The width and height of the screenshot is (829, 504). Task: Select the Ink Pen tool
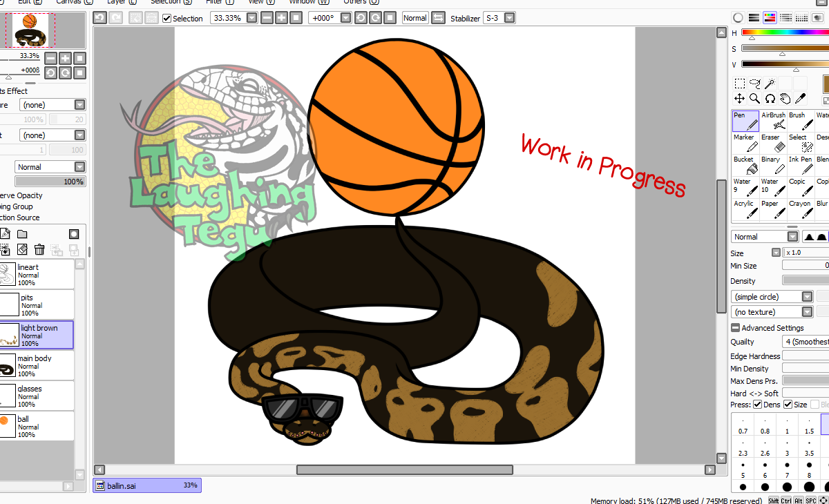801,165
